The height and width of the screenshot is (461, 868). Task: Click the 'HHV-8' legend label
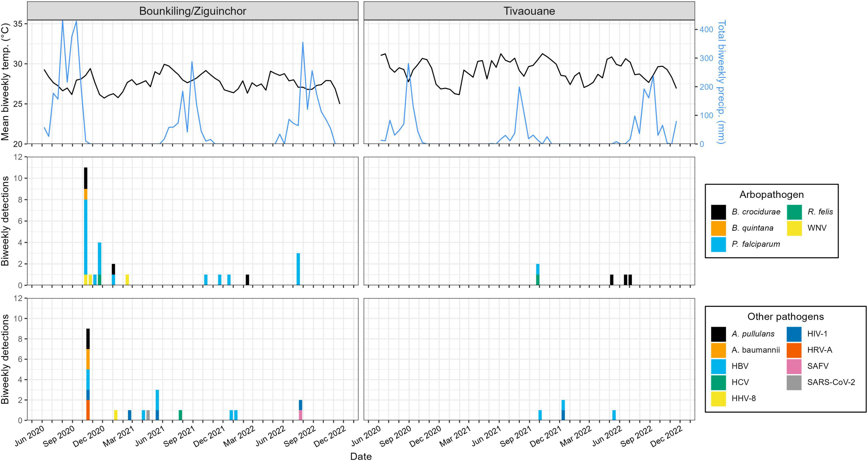[744, 399]
